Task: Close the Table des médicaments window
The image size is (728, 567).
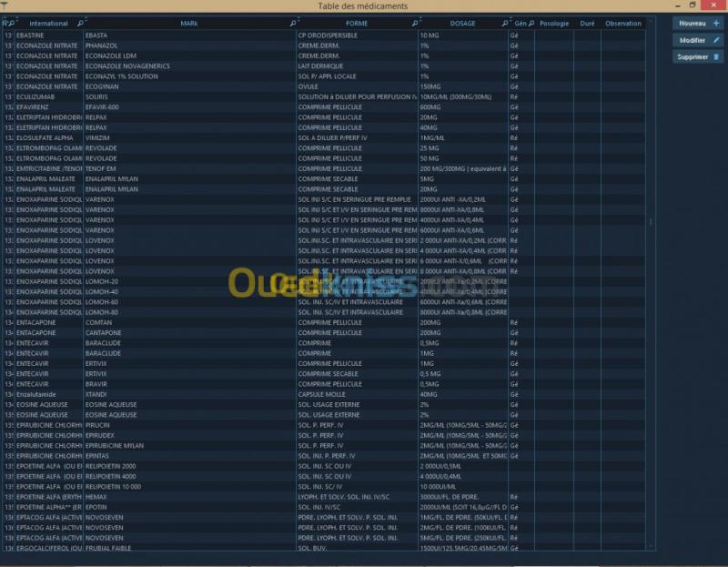Action: click(713, 5)
